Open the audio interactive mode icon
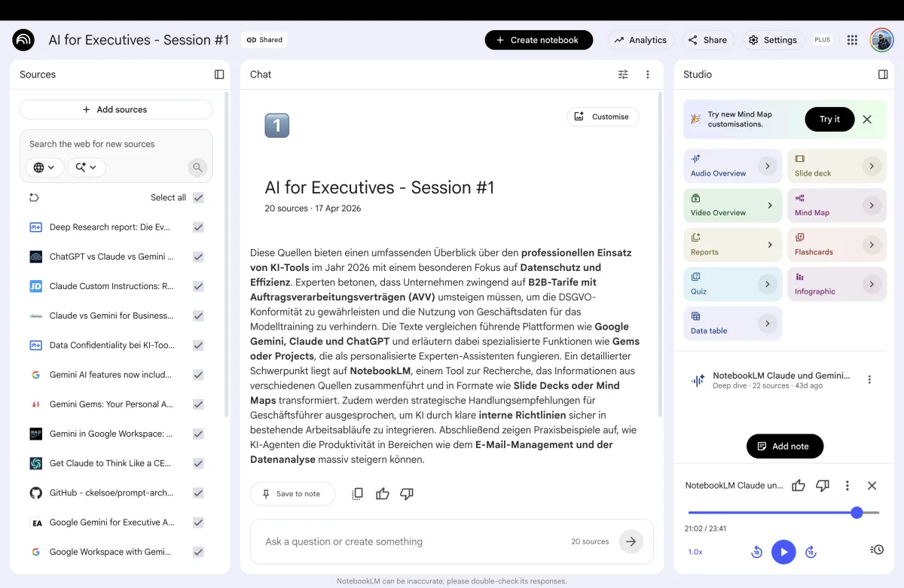 [876, 550]
